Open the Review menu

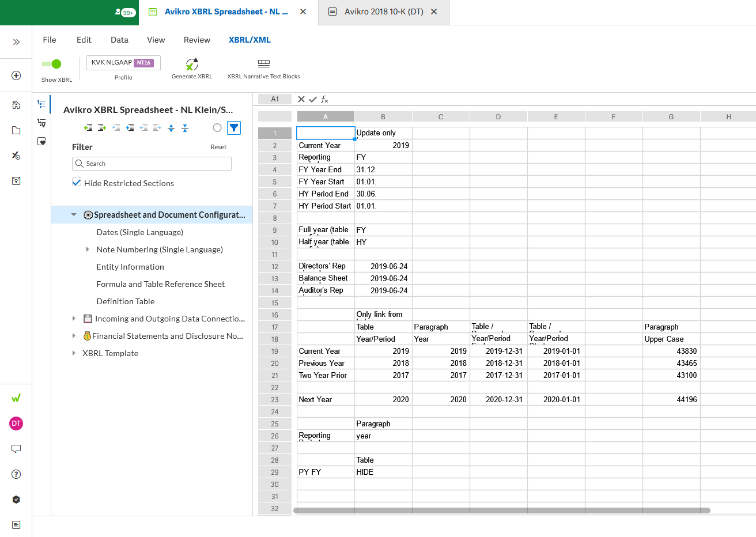coord(196,40)
